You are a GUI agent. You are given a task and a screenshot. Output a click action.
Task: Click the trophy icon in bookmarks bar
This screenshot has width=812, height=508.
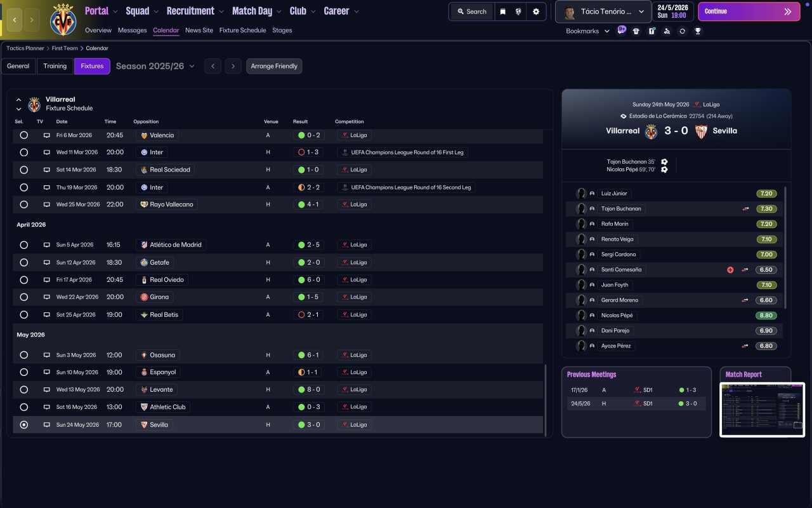coord(698,31)
